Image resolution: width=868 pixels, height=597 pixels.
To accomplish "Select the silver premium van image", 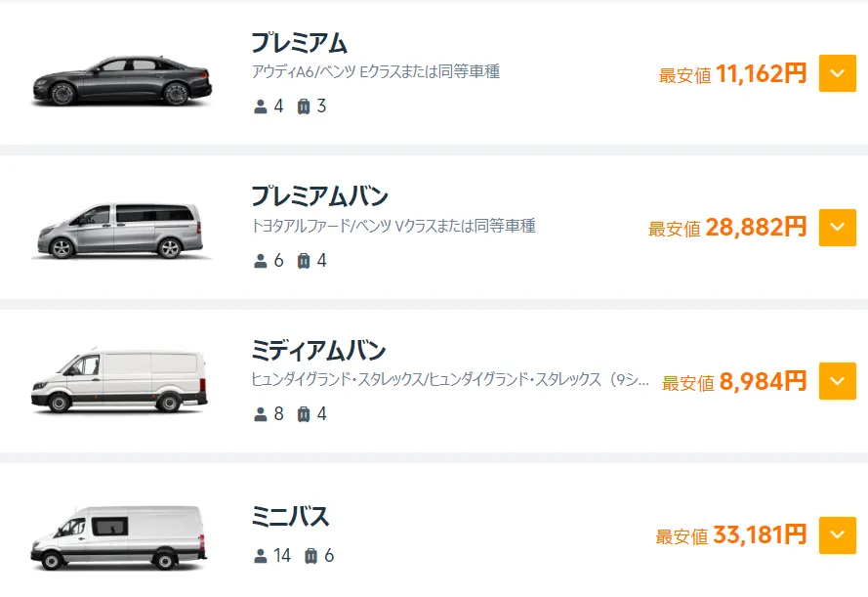I will 119,233.
